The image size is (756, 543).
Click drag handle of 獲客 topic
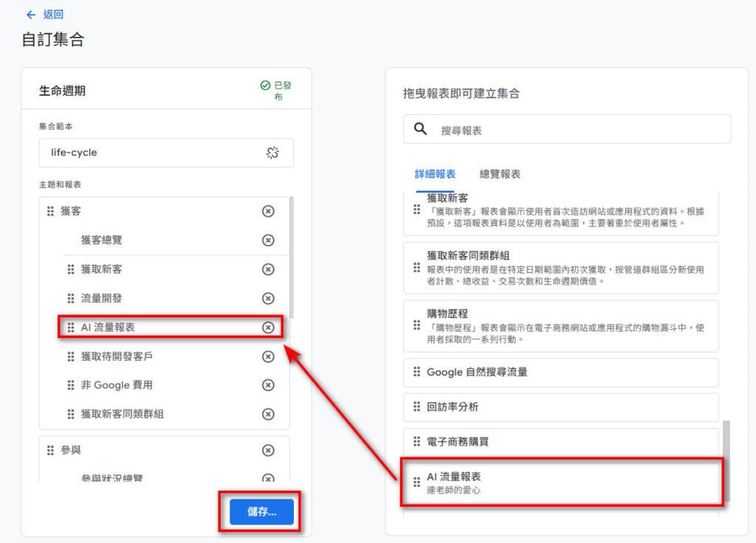(x=50, y=212)
